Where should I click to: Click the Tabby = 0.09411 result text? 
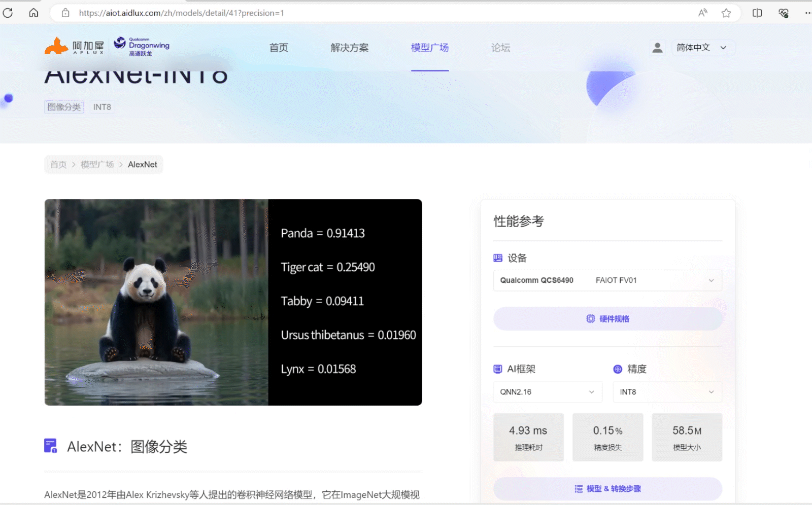tap(322, 301)
